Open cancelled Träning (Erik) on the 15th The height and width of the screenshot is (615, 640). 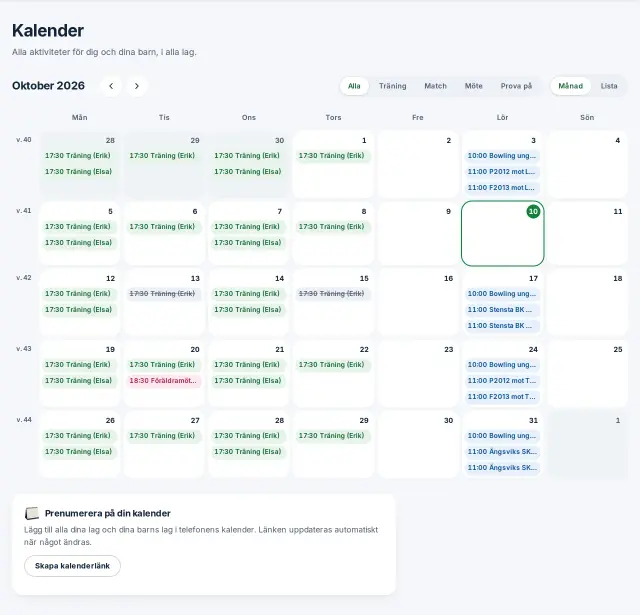click(332, 294)
